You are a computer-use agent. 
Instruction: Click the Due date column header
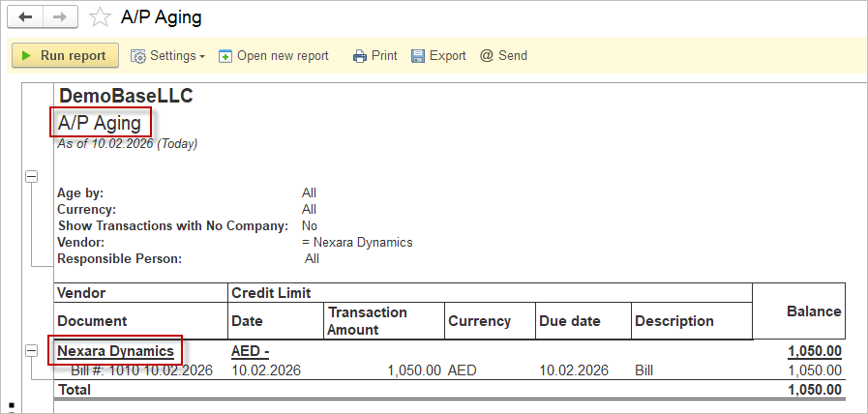[x=569, y=321]
